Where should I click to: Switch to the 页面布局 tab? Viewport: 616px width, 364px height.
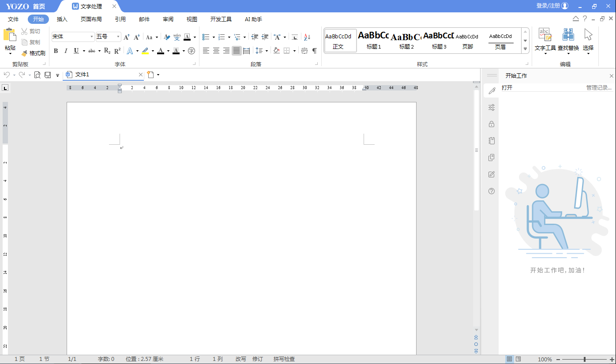click(91, 19)
